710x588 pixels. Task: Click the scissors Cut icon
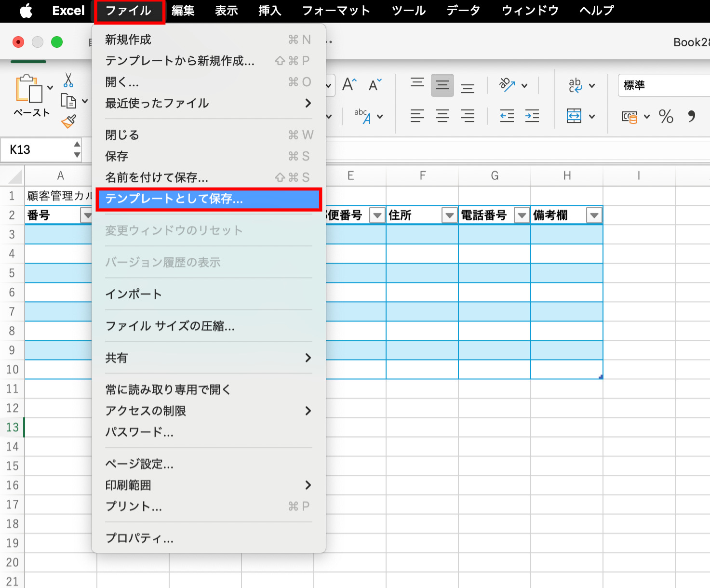[x=68, y=80]
